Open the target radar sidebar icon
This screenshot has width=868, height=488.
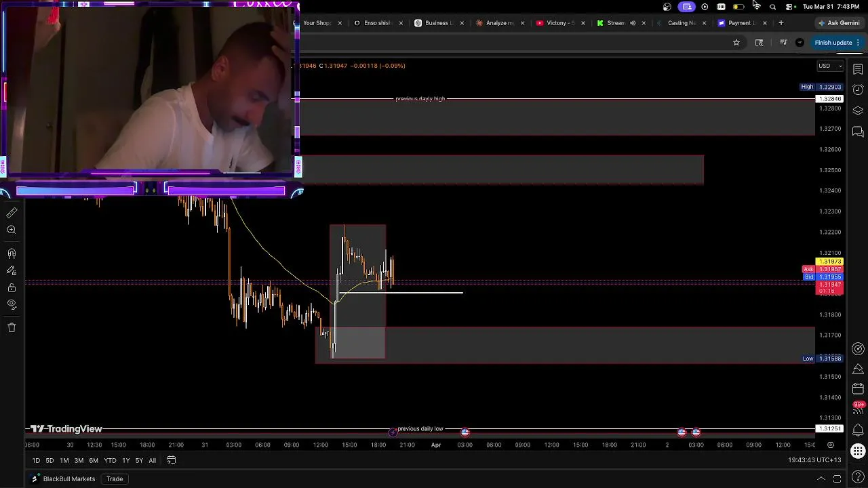[x=858, y=349]
